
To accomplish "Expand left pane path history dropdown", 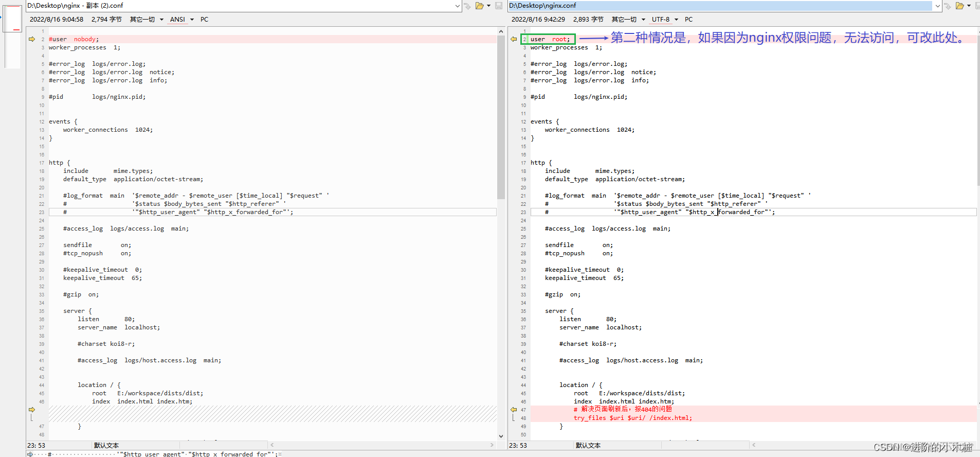I will coord(458,6).
